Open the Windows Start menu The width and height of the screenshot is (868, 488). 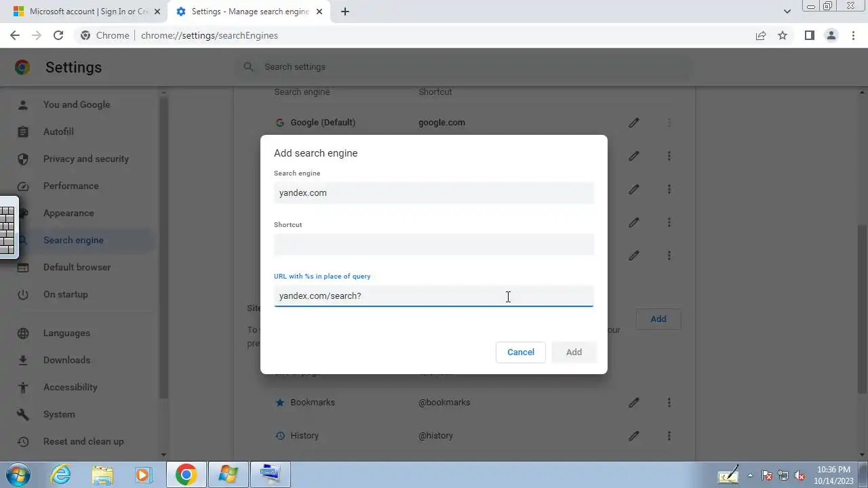point(18,474)
